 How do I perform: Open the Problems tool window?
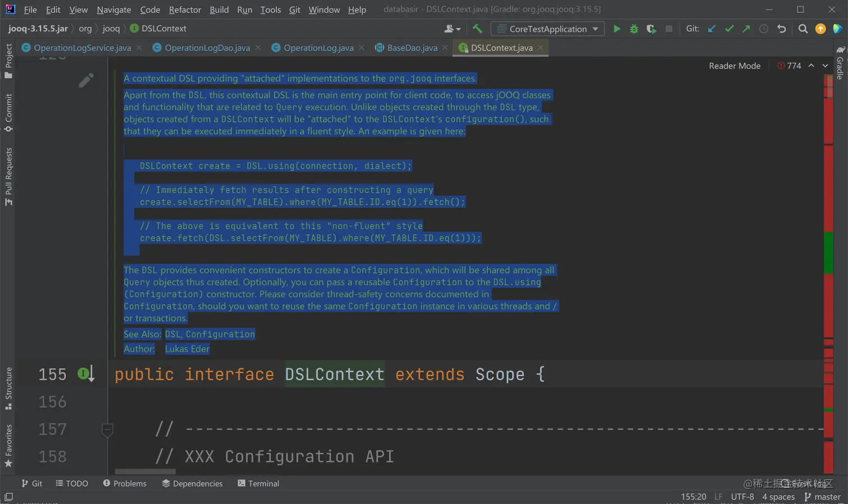pyautogui.click(x=125, y=483)
